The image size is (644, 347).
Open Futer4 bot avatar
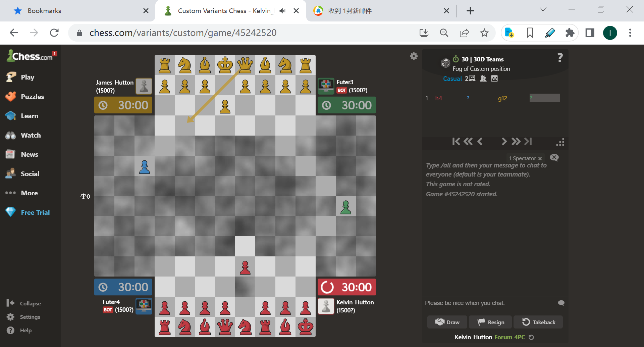click(144, 306)
